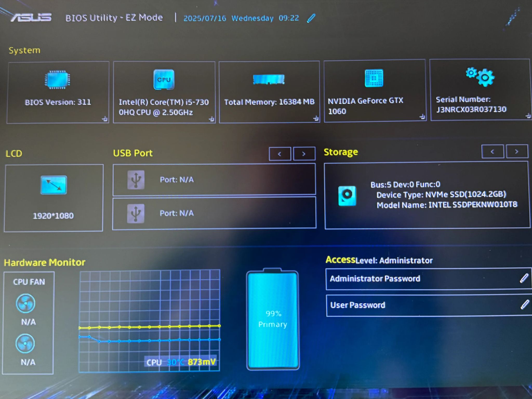Expand the Total Memory card corner arrow
The image size is (532, 399).
tap(316, 118)
